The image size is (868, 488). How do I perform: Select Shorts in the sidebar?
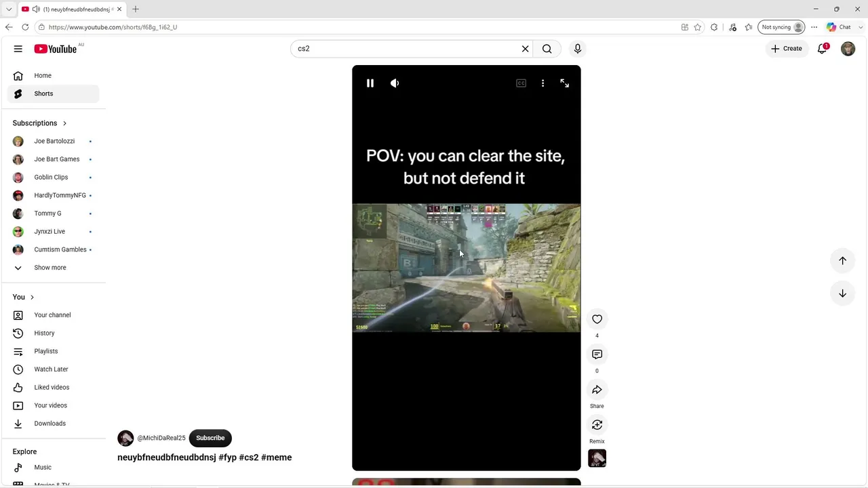(53, 94)
